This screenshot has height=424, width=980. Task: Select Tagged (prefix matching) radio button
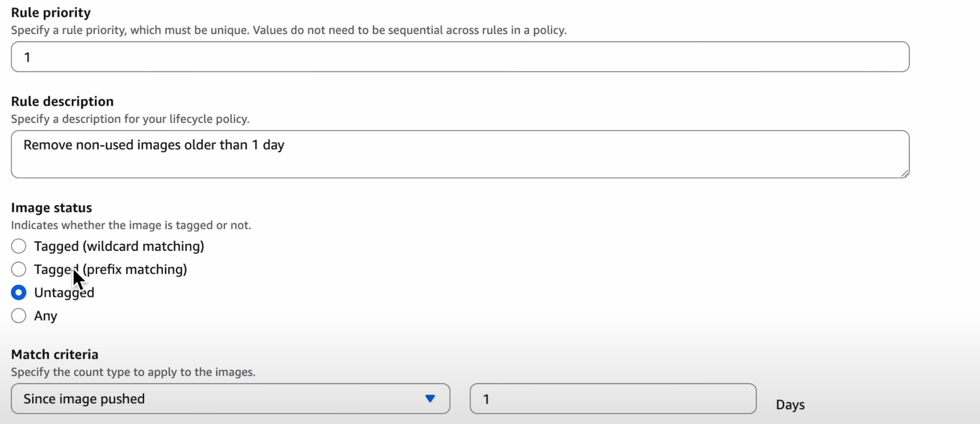pyautogui.click(x=19, y=269)
